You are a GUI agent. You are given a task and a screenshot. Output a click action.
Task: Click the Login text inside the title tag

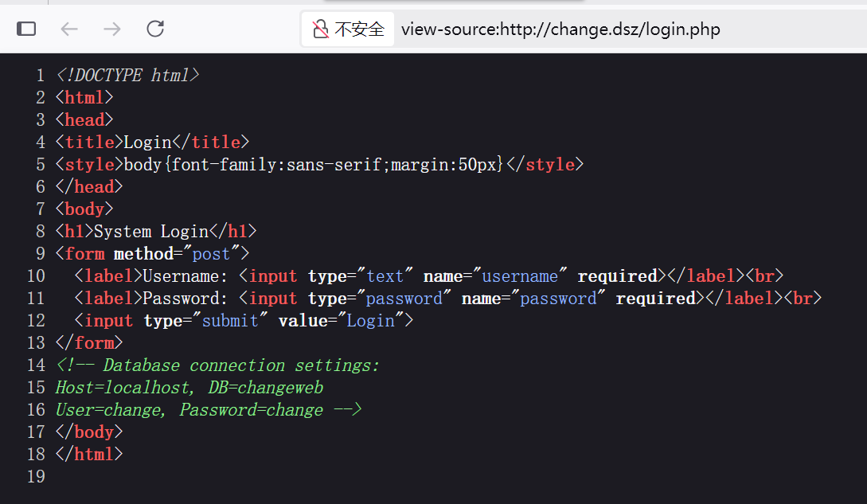(148, 143)
